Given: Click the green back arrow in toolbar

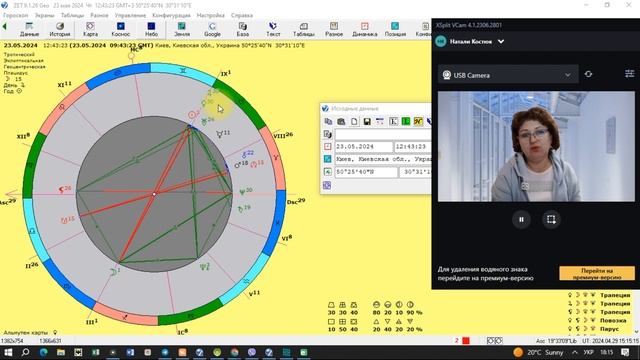Looking at the screenshot, I should click(x=4, y=27).
